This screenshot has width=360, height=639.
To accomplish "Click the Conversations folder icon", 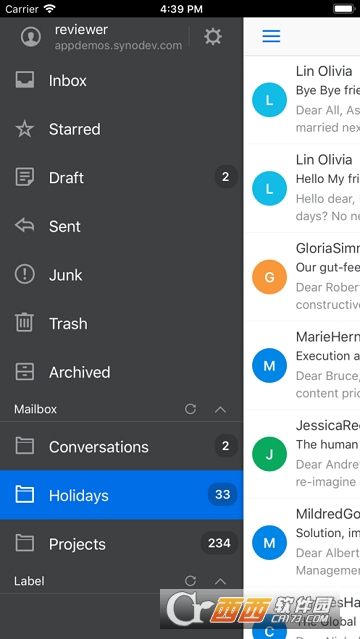I will pos(25,446).
